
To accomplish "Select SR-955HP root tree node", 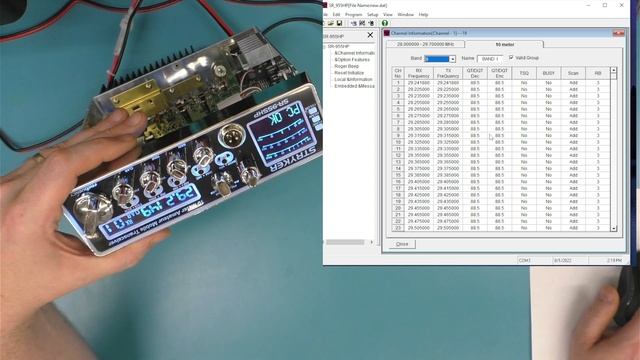I will tap(338, 47).
